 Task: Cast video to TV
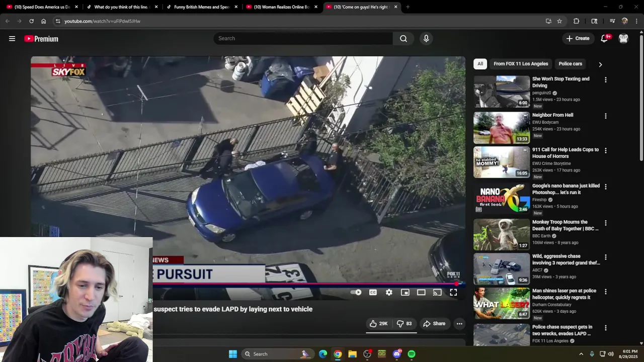437,292
